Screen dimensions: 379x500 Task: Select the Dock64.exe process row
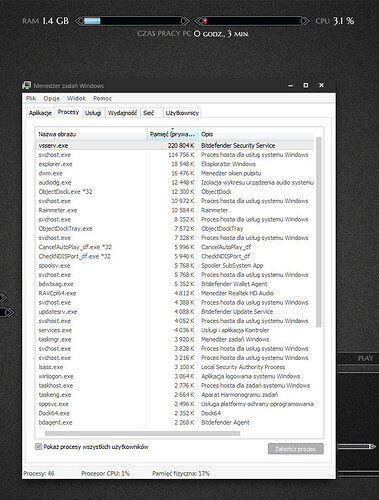coord(175,413)
